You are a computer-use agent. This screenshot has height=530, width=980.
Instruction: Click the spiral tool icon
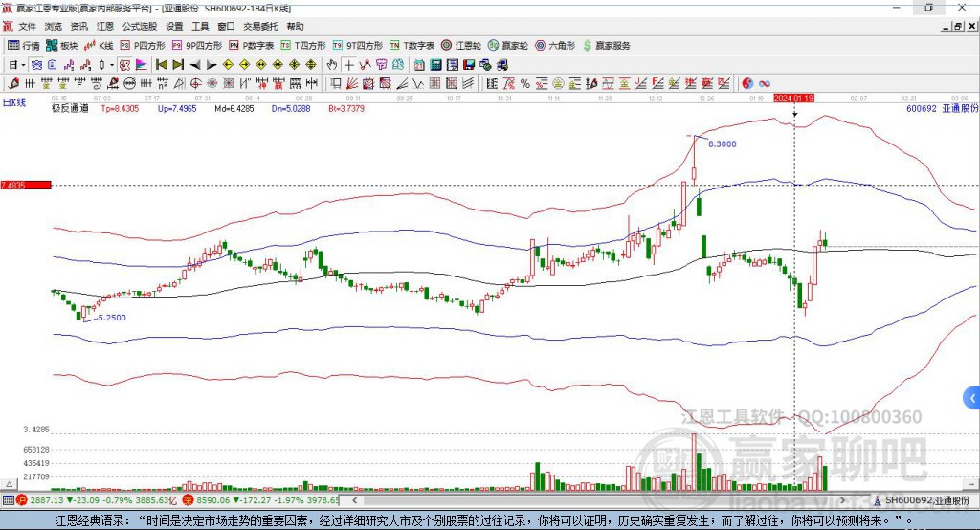(x=97, y=84)
